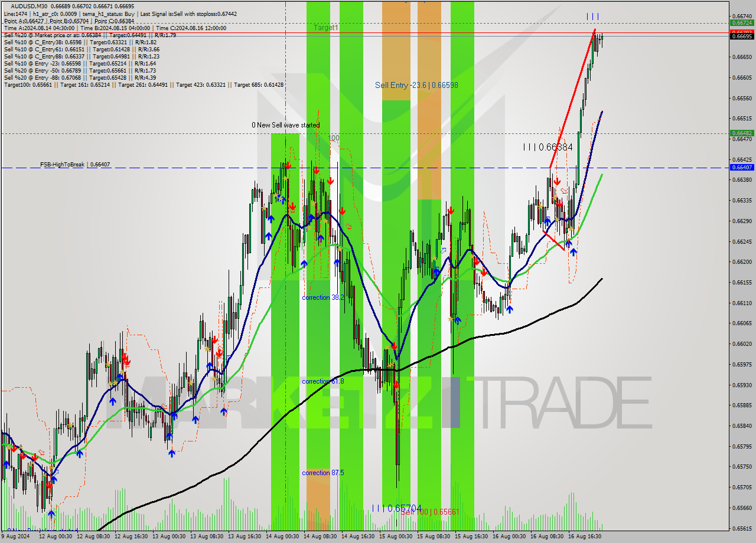Screen dimensions: 756x543
Task: Click the '15 Aug 00:30' time label
Action: pos(397,537)
